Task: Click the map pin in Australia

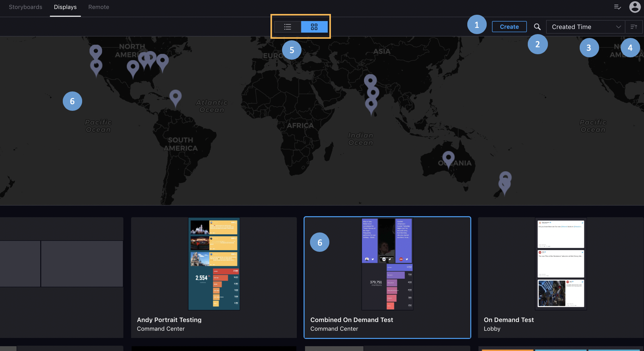Action: click(448, 158)
